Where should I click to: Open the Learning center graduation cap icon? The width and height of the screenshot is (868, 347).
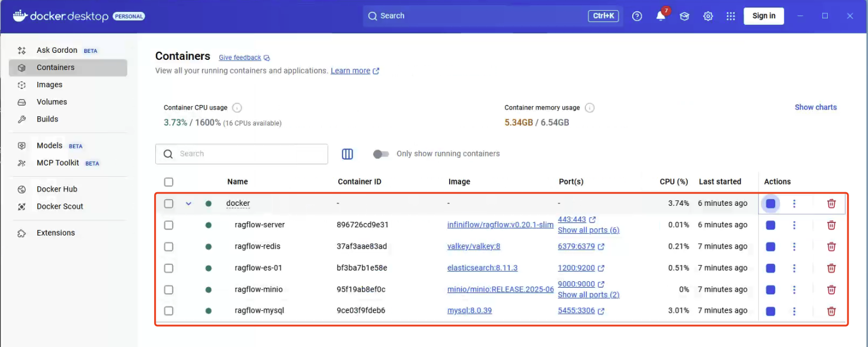pos(684,16)
